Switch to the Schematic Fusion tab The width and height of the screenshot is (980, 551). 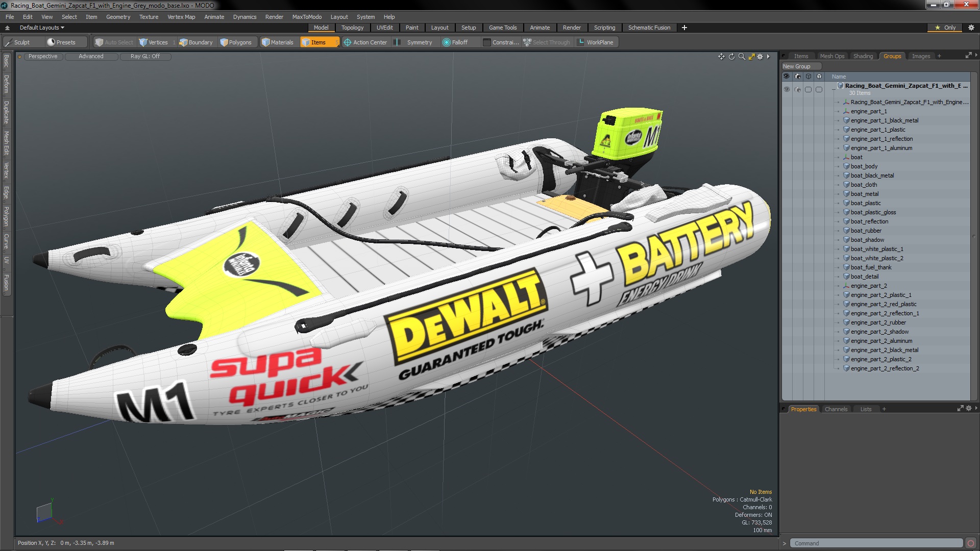pos(649,28)
